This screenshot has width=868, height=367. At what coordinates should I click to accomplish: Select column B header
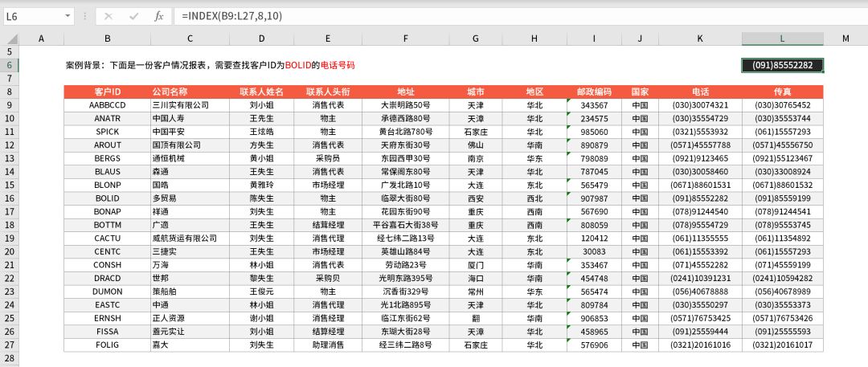(x=107, y=39)
